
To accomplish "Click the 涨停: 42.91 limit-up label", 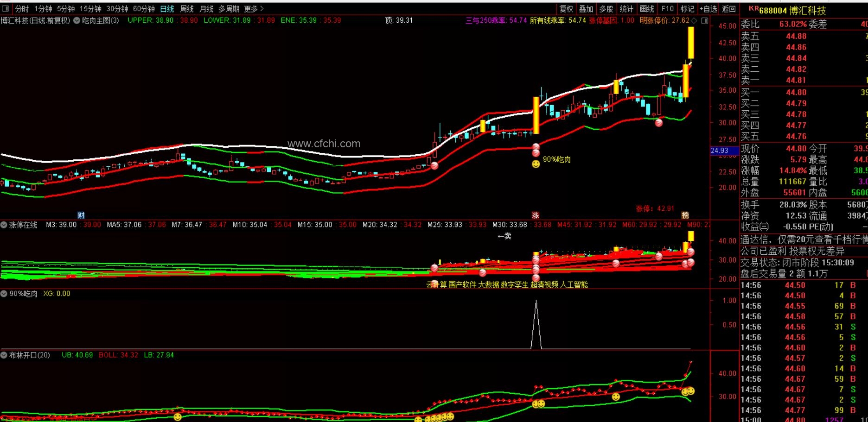I will tap(655, 208).
